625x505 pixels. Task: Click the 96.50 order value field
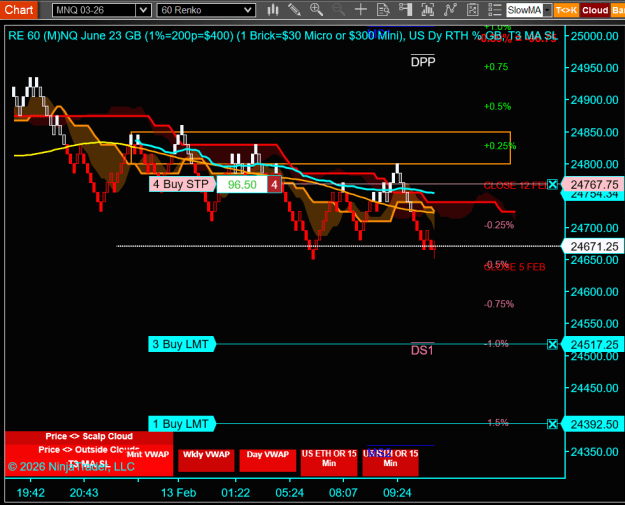pyautogui.click(x=242, y=185)
